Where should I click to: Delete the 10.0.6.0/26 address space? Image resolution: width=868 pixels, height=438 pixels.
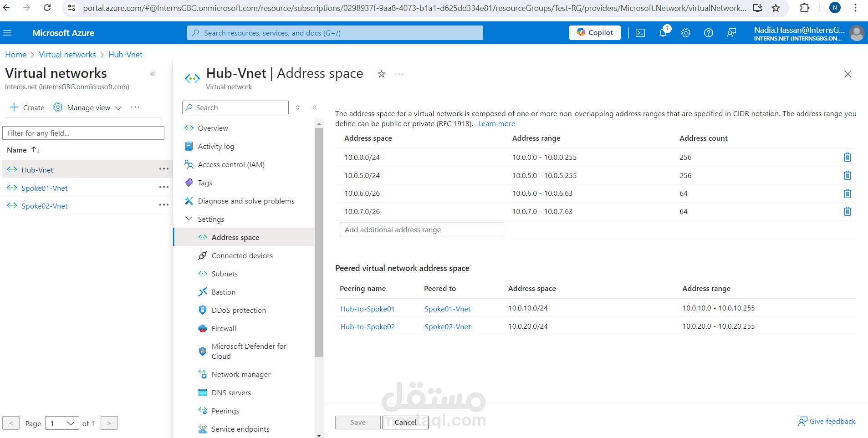(x=848, y=194)
